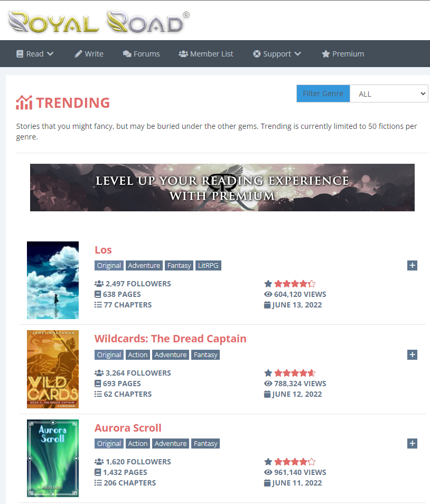Screen dimensions: 430x504
Task: Click the Wildcards book cover thumbnail
Action: [53, 369]
